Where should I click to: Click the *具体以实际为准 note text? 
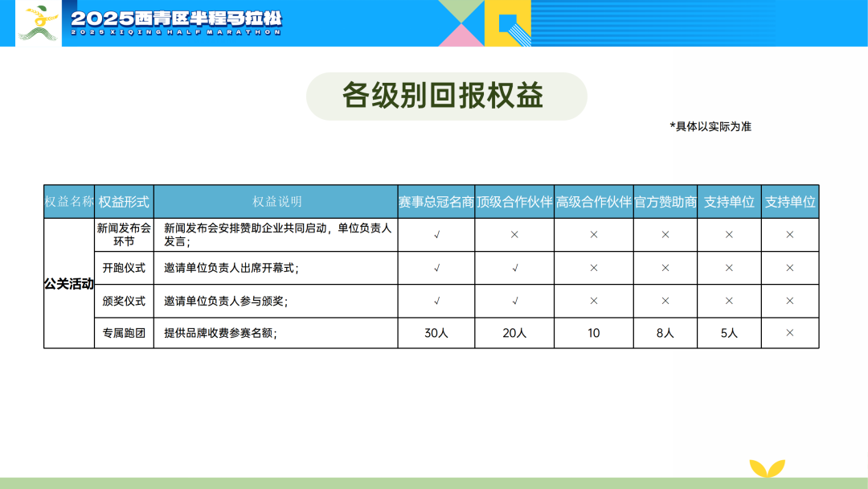click(x=710, y=126)
